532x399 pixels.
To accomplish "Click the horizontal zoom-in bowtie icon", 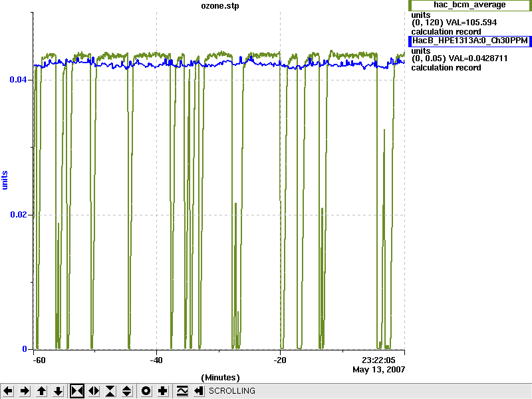I will coord(77,391).
